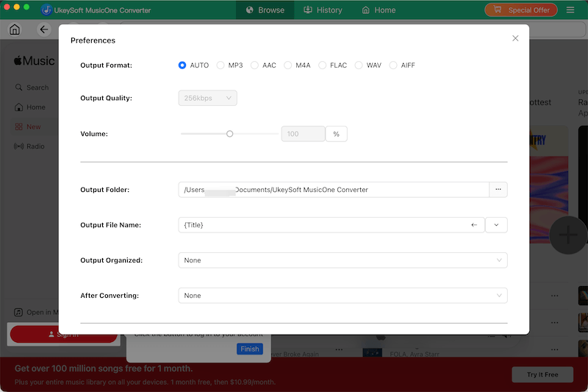
Task: Click the Search item in Apple Music sidebar
Action: tap(32, 88)
